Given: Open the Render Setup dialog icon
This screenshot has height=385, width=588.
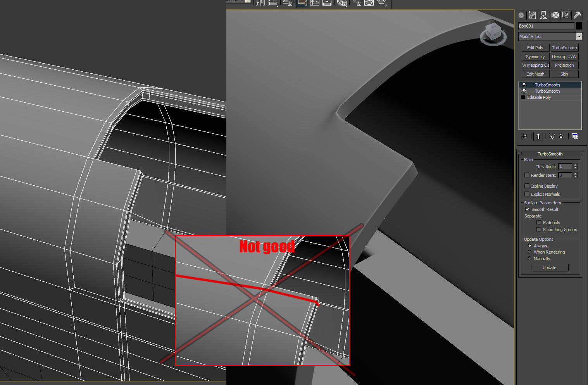Looking at the screenshot, I should tap(357, 3).
